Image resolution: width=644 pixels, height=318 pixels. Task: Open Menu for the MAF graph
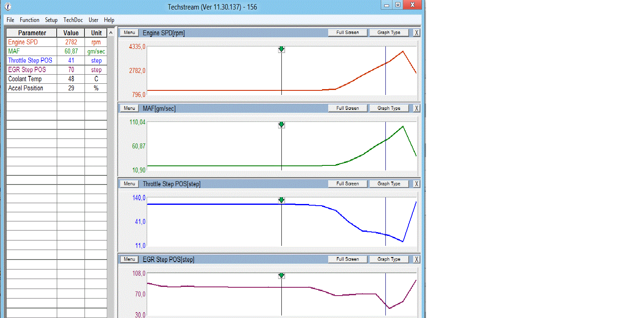129,108
